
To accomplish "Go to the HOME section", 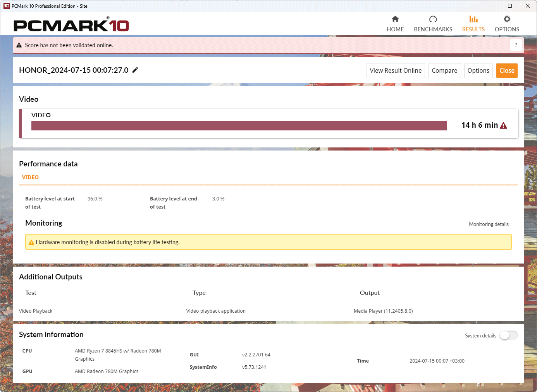I will pos(395,24).
